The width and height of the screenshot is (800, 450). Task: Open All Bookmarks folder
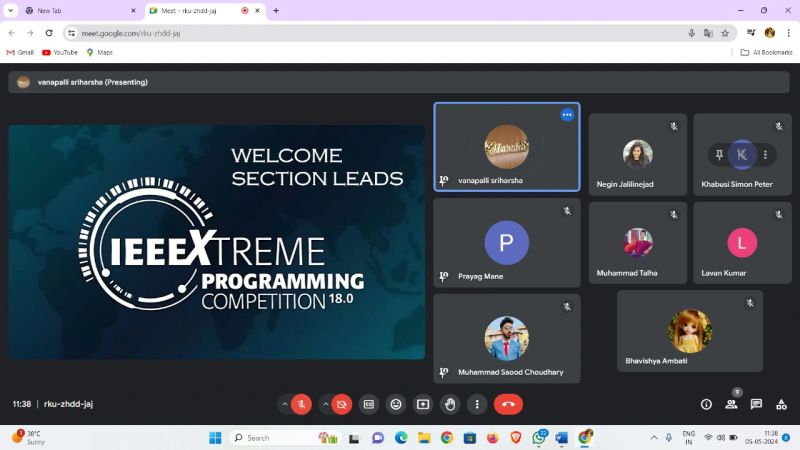click(x=766, y=53)
